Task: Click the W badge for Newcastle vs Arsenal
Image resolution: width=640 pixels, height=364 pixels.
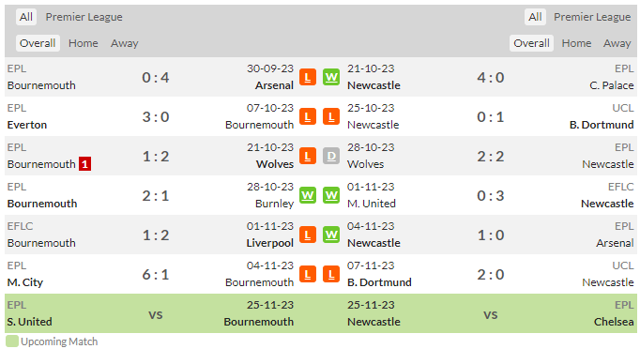Action: coord(331,235)
